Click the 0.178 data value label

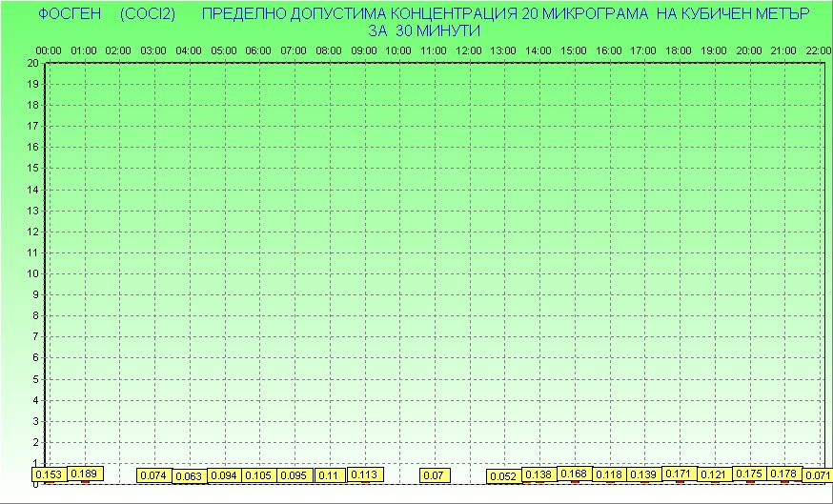pyautogui.click(x=783, y=474)
